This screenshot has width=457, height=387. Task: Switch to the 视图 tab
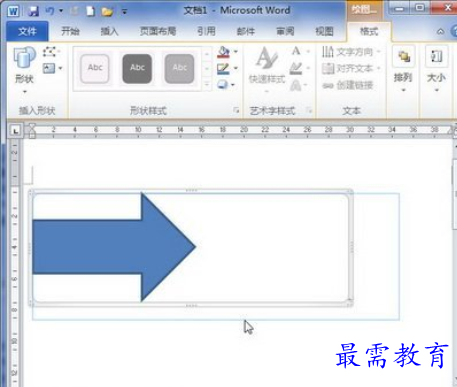324,31
